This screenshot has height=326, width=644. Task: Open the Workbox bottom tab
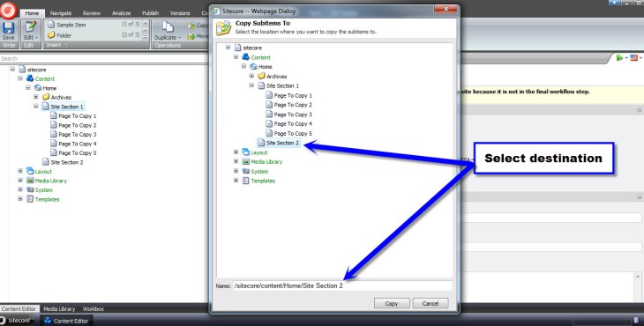tap(94, 308)
